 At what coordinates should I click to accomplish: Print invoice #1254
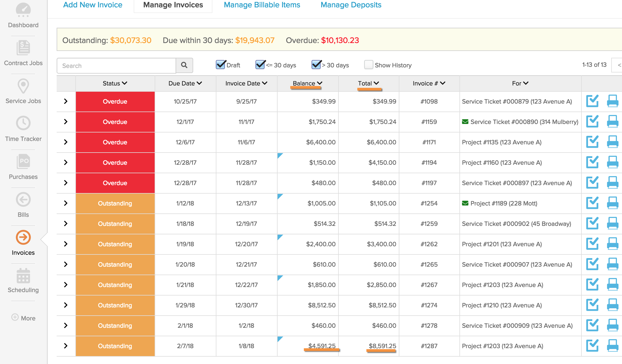click(613, 203)
